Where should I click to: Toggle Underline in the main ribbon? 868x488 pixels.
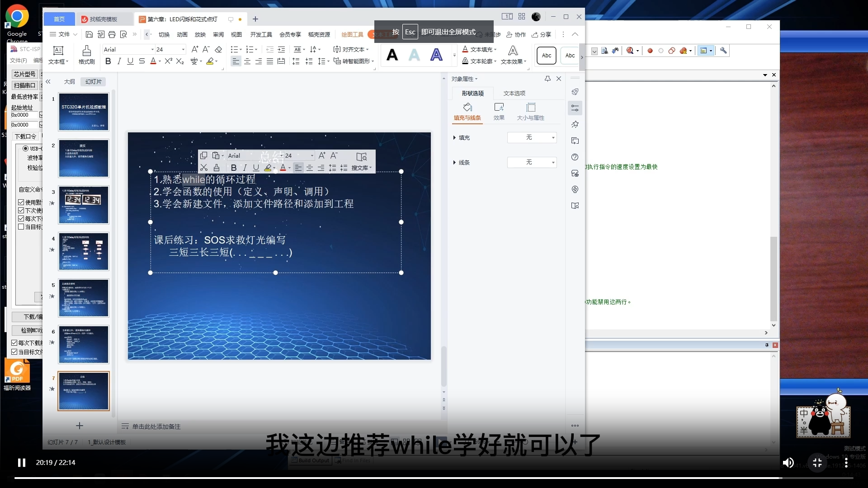click(x=130, y=61)
